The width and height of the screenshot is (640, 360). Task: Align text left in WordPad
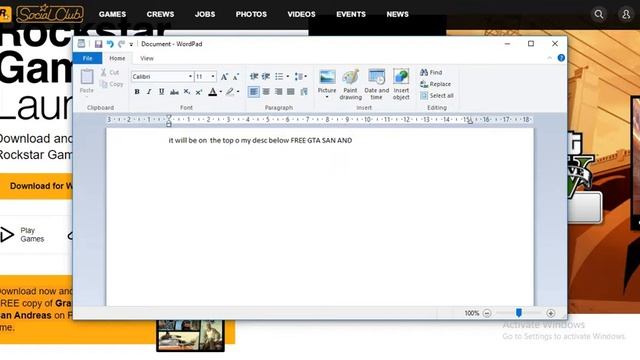(253, 92)
